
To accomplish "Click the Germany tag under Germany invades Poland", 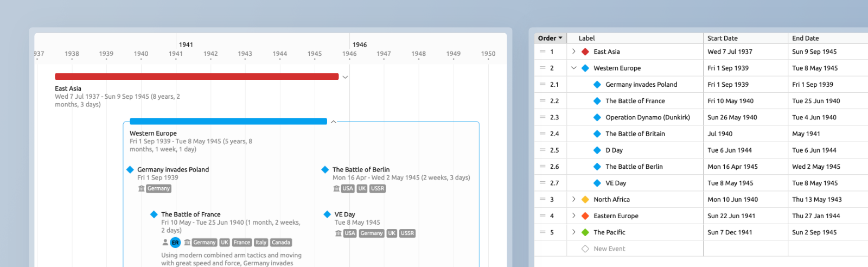I will pyautogui.click(x=159, y=188).
